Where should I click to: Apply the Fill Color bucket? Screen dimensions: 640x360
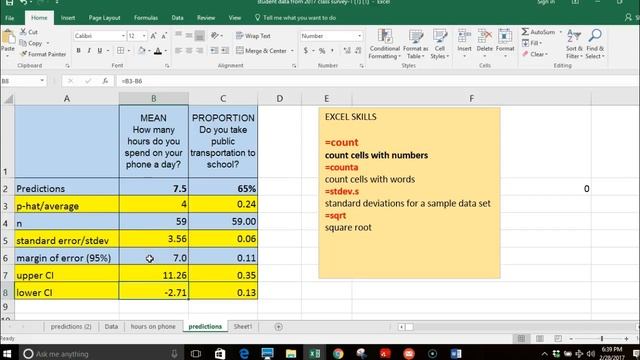[x=142, y=51]
